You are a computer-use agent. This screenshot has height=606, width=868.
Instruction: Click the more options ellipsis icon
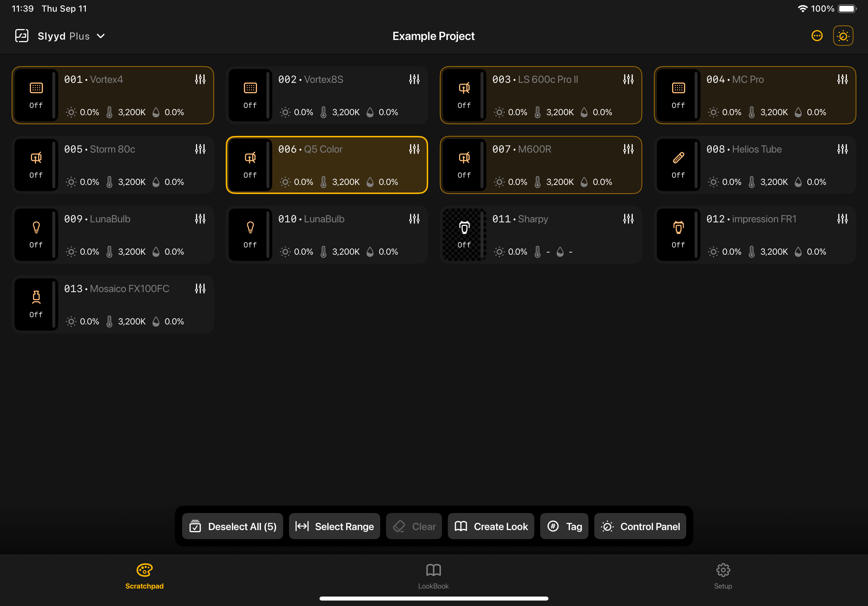817,36
